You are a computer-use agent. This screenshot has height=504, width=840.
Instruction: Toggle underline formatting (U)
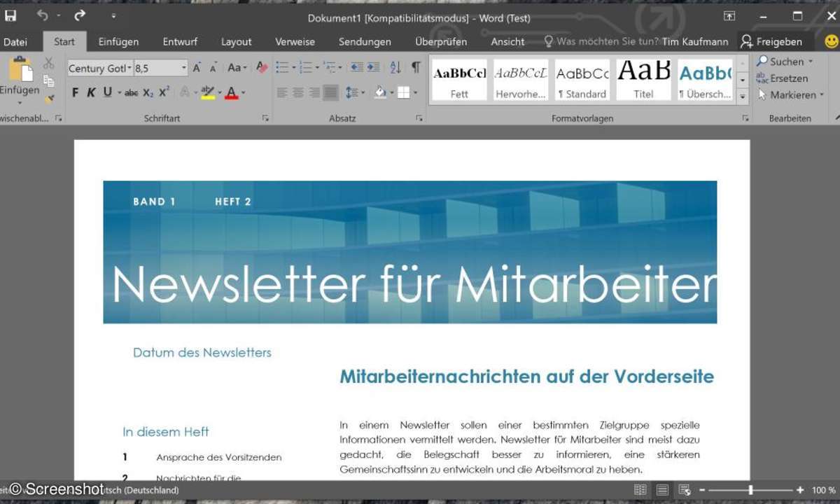click(x=108, y=92)
